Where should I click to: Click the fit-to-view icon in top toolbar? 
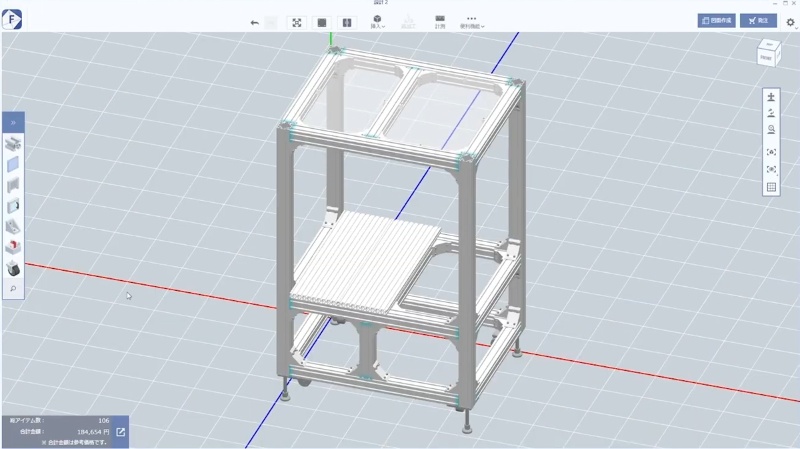[x=297, y=22]
